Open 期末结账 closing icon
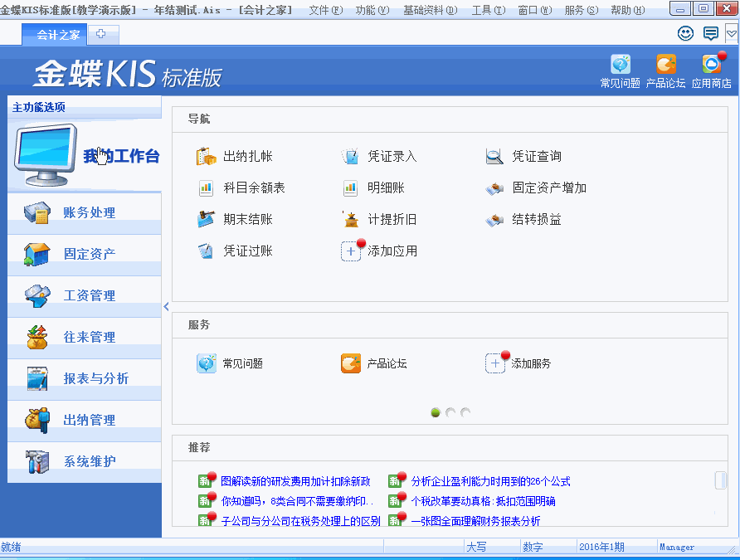This screenshot has width=740, height=560. [x=207, y=219]
